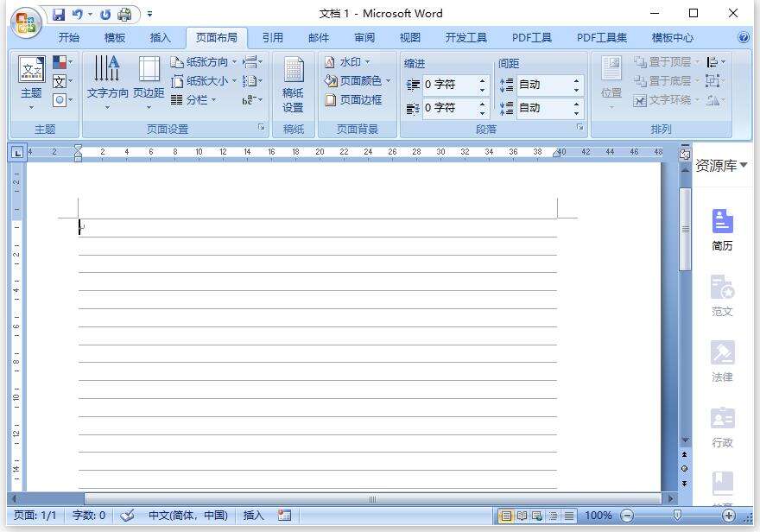
Task: Open group objects menu icon
Action: pos(715,81)
